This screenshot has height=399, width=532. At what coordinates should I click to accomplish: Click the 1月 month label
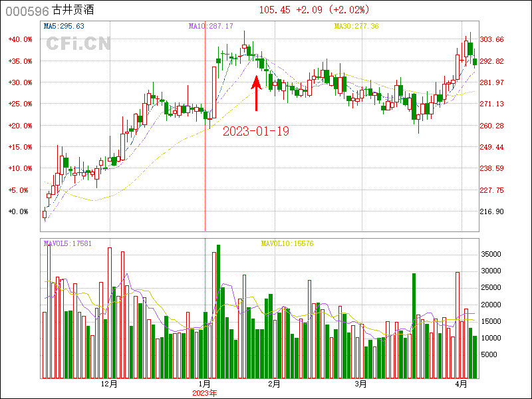[x=205, y=384]
